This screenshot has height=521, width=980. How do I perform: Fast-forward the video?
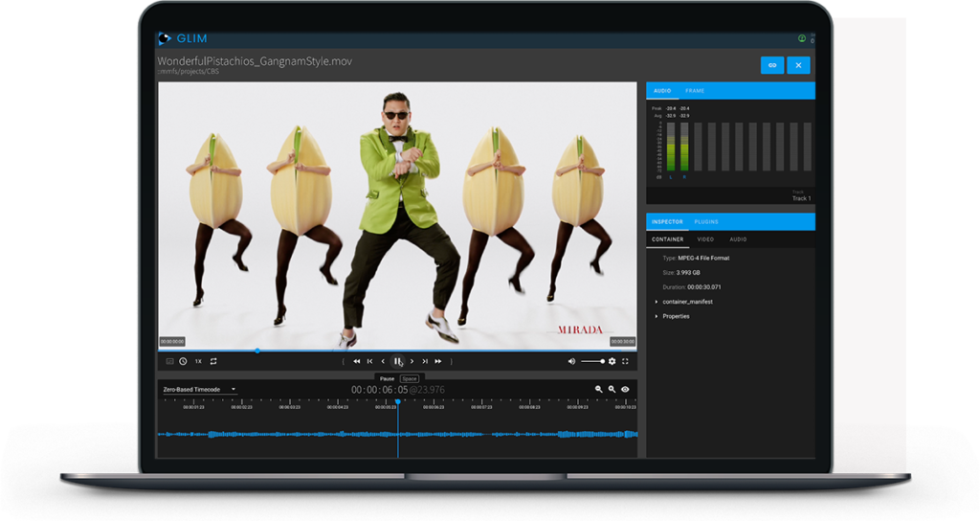(x=438, y=361)
